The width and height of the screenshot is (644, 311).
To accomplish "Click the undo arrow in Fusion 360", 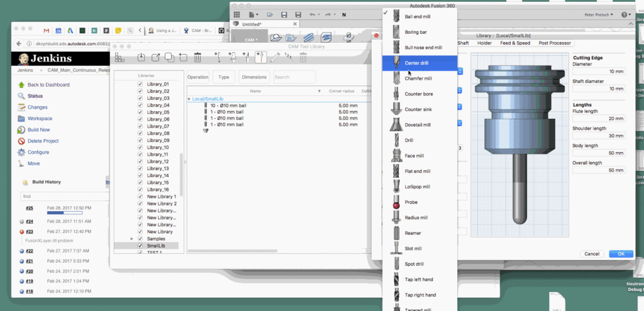I will [312, 15].
